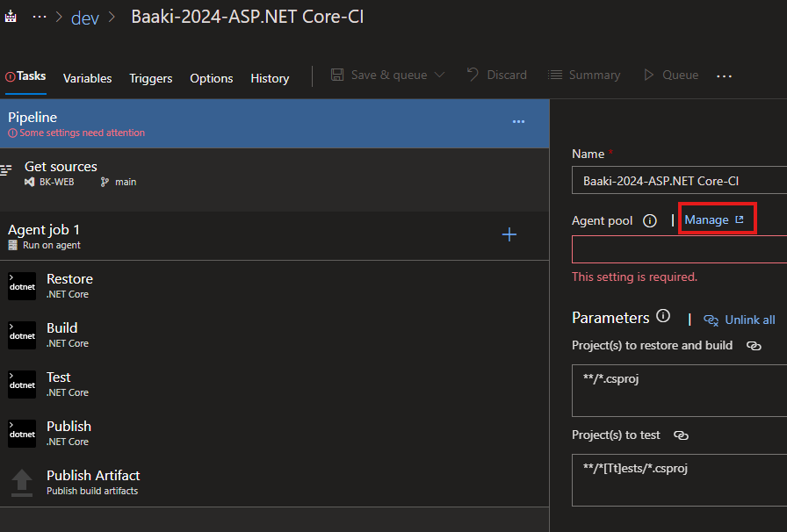Select the Tasks tab
This screenshot has width=787, height=532.
25,76
